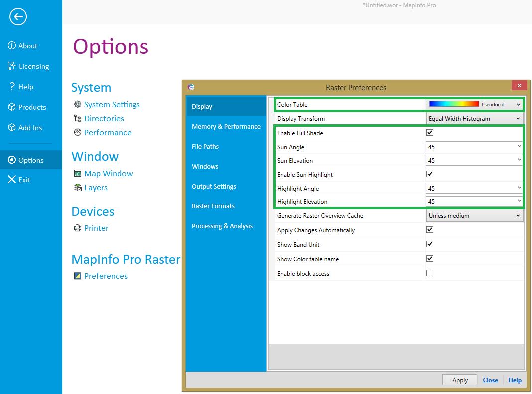Click the Licensing icon in sidebar
The height and width of the screenshot is (394, 532).
tap(12, 66)
